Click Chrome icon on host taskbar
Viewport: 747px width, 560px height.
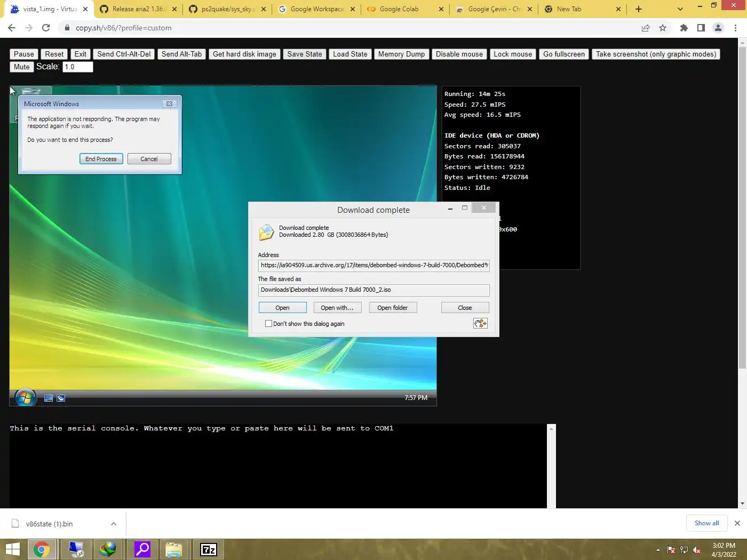tap(42, 549)
